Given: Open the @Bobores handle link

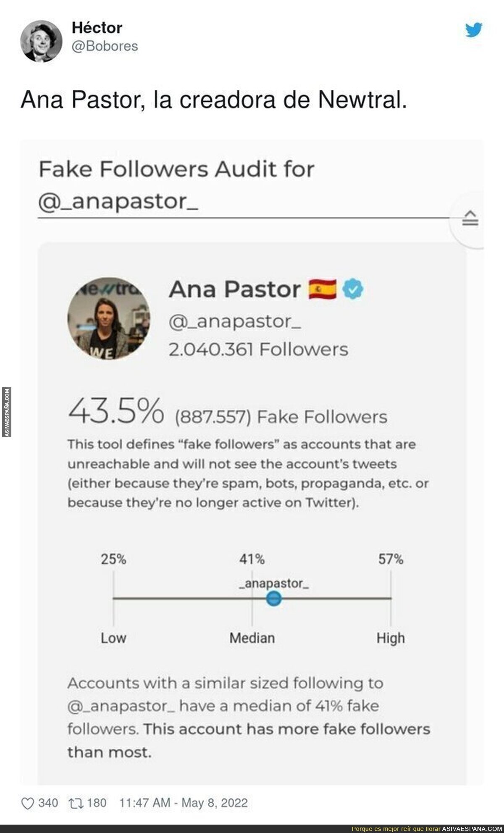Looking at the screenshot, I should tap(105, 46).
